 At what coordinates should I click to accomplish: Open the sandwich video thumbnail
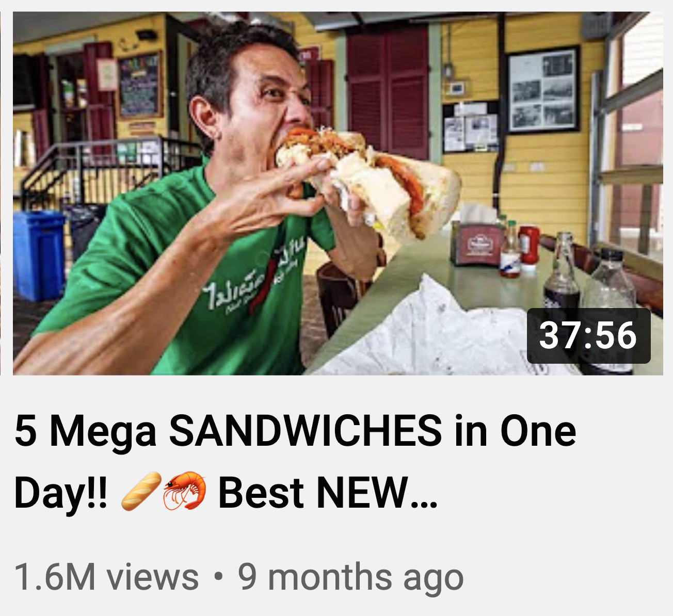pos(338,193)
